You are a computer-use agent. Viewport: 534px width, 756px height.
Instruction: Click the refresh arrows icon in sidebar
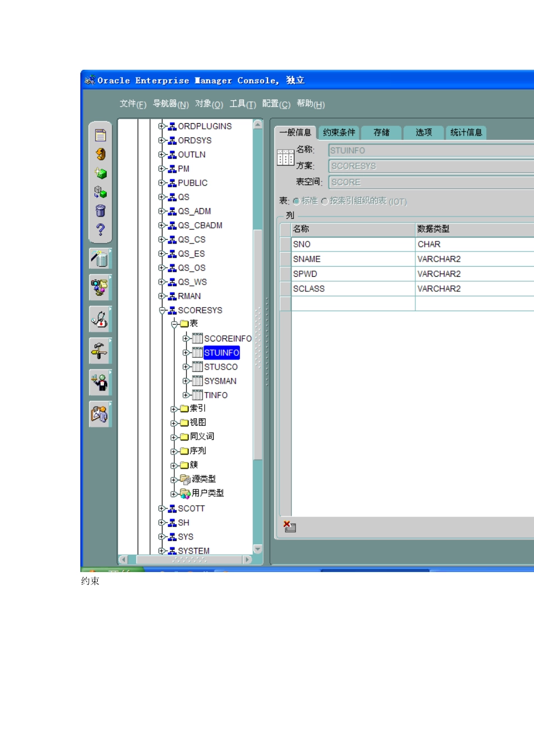(x=100, y=155)
